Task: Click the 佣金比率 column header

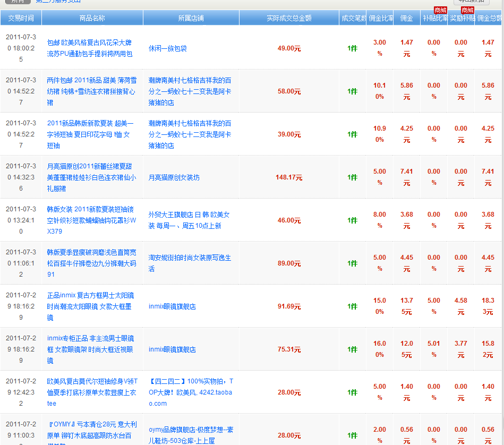Action: tap(380, 18)
